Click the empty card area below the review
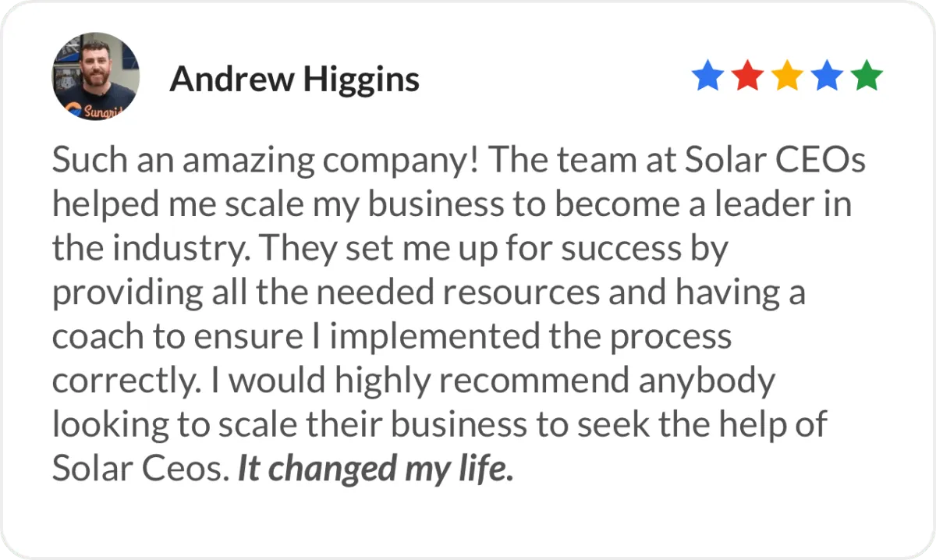Screen dimensions: 936x560 pos(468,523)
